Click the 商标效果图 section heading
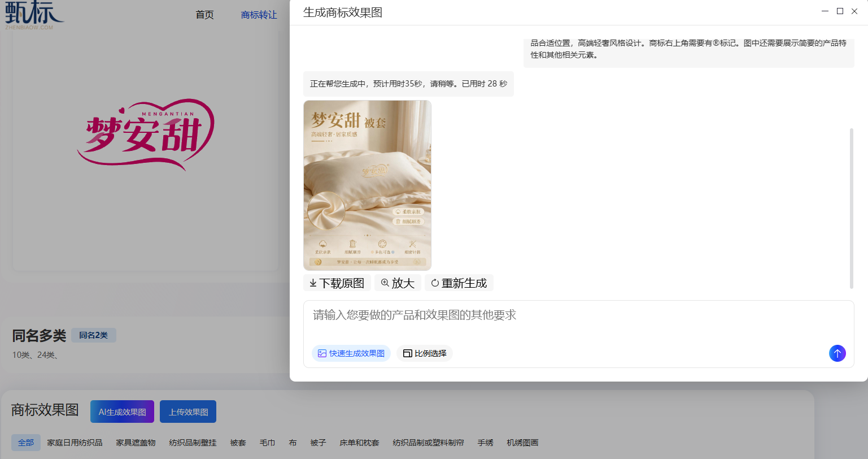Screen dimensions: 868x459 point(45,410)
